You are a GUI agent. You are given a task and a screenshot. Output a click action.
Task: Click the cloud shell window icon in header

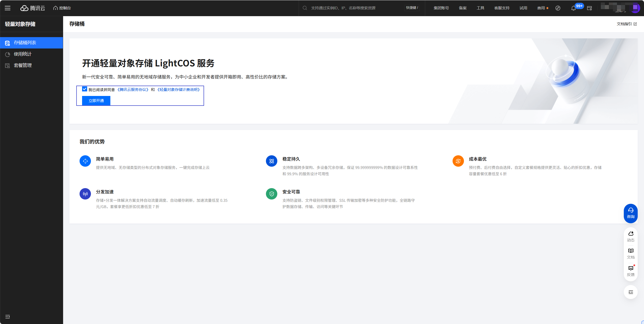click(589, 8)
